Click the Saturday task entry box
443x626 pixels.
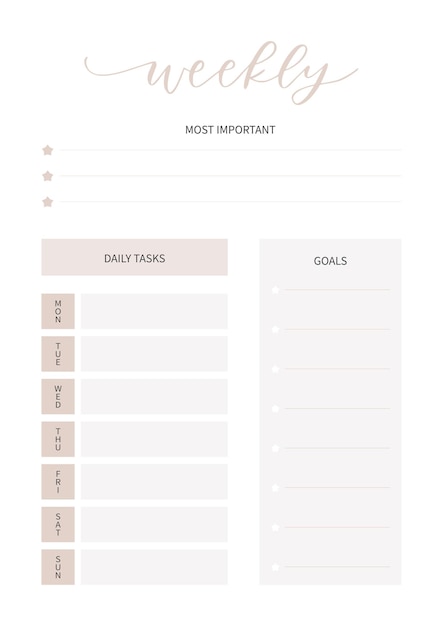tap(154, 525)
